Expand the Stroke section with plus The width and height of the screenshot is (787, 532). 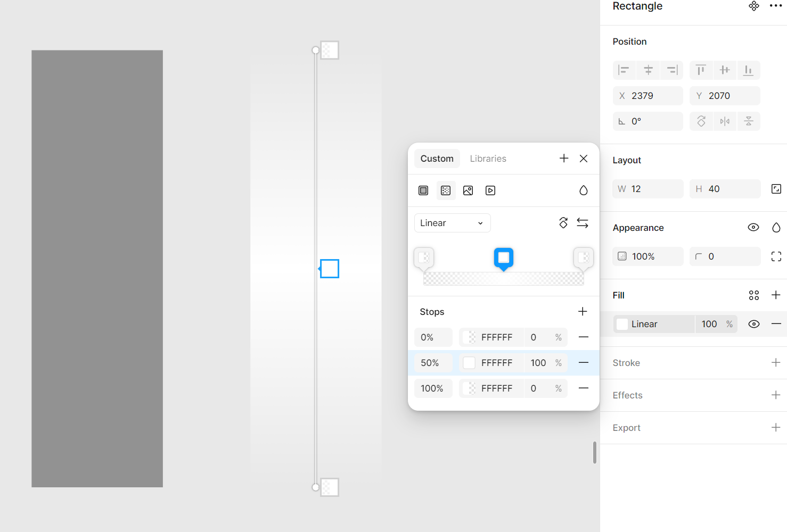776,363
